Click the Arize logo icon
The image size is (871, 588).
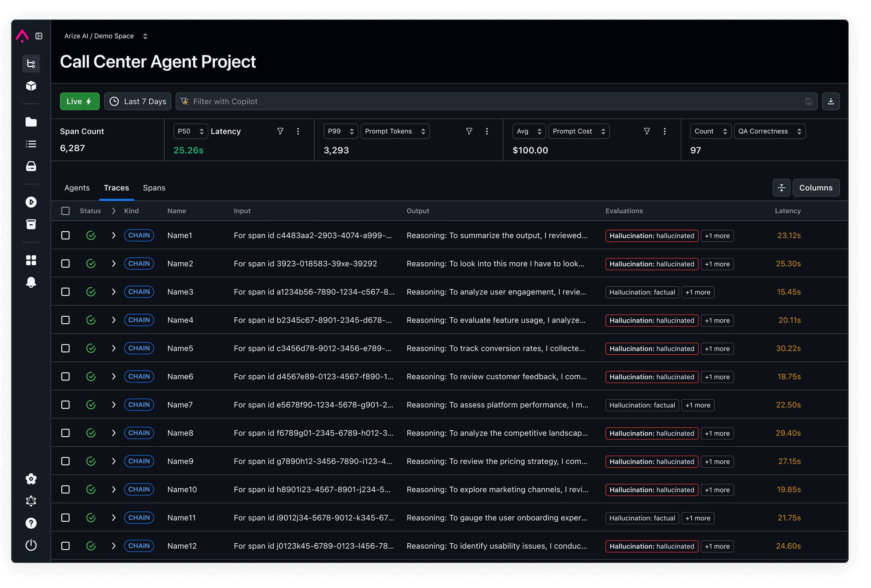(x=22, y=36)
